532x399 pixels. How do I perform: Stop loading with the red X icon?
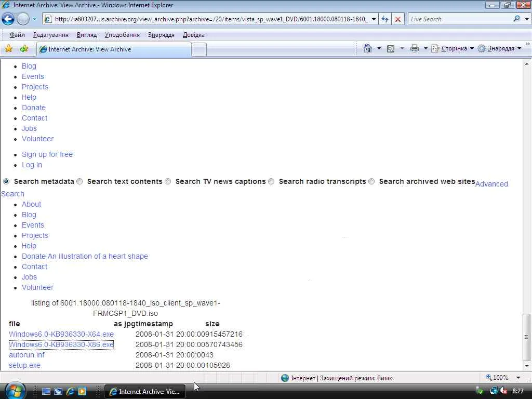(x=398, y=19)
